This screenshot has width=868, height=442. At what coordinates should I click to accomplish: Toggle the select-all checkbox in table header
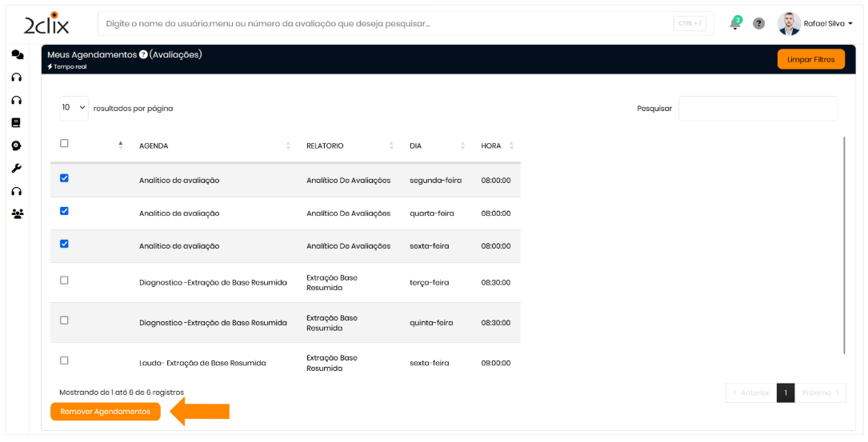[x=65, y=144]
